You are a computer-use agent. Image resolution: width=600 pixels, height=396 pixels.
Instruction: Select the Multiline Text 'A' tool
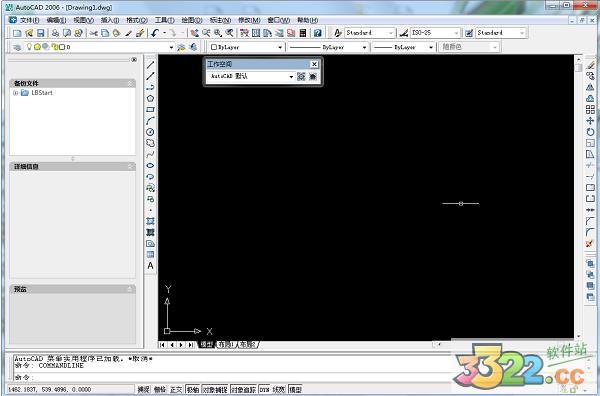(x=150, y=266)
